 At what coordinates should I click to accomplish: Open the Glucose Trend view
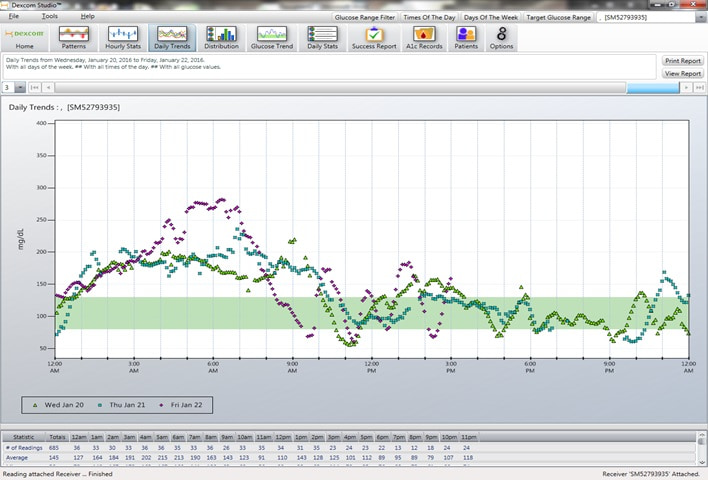(x=271, y=38)
